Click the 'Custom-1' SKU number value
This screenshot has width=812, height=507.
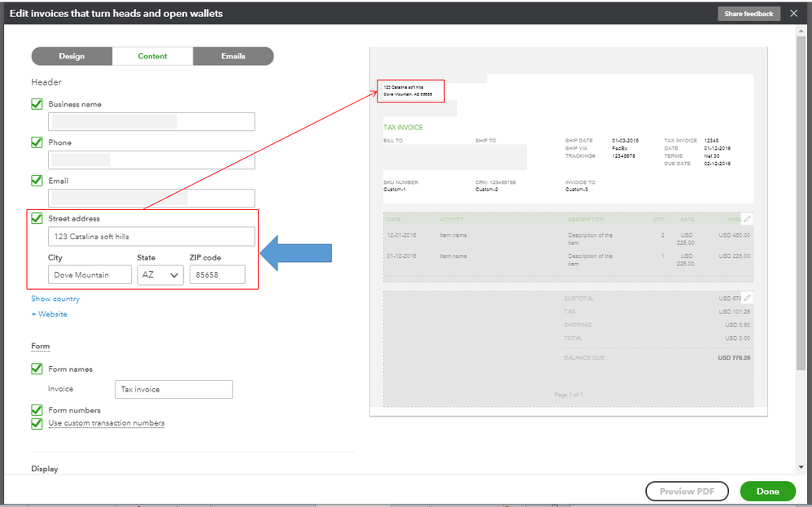[x=395, y=190]
